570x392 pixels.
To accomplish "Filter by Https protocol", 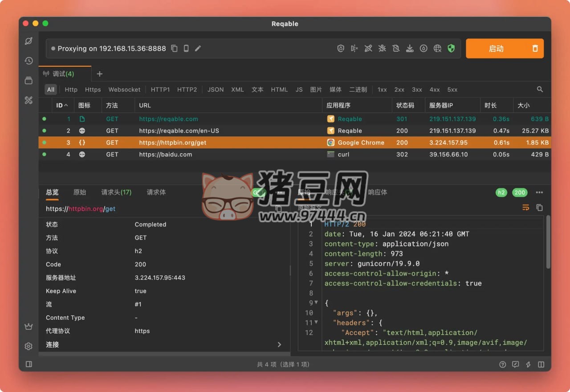I will click(x=93, y=89).
